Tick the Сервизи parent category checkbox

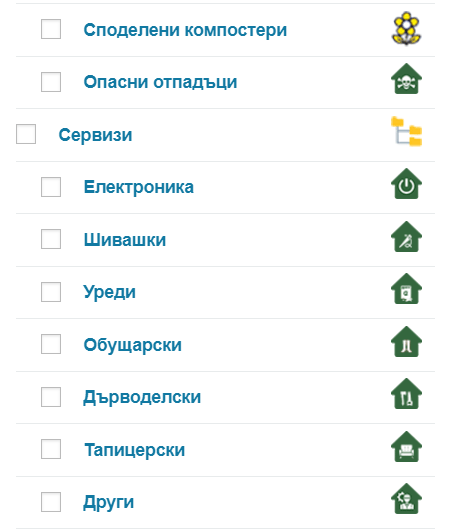click(x=26, y=134)
